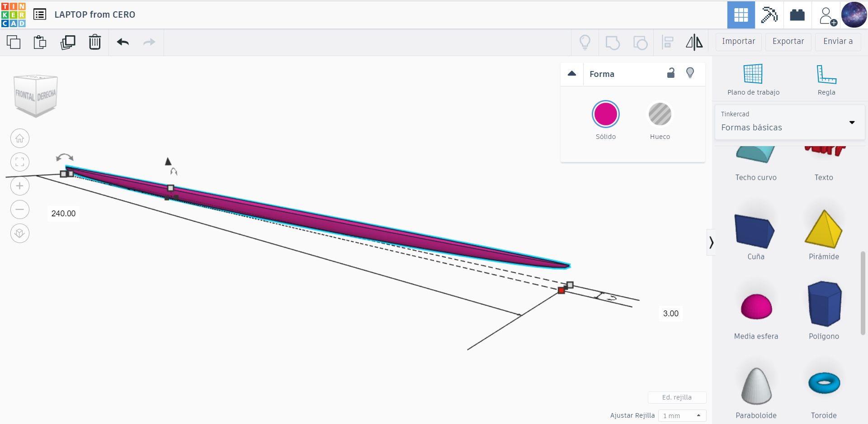Click the Importar button
This screenshot has width=868, height=424.
[738, 42]
